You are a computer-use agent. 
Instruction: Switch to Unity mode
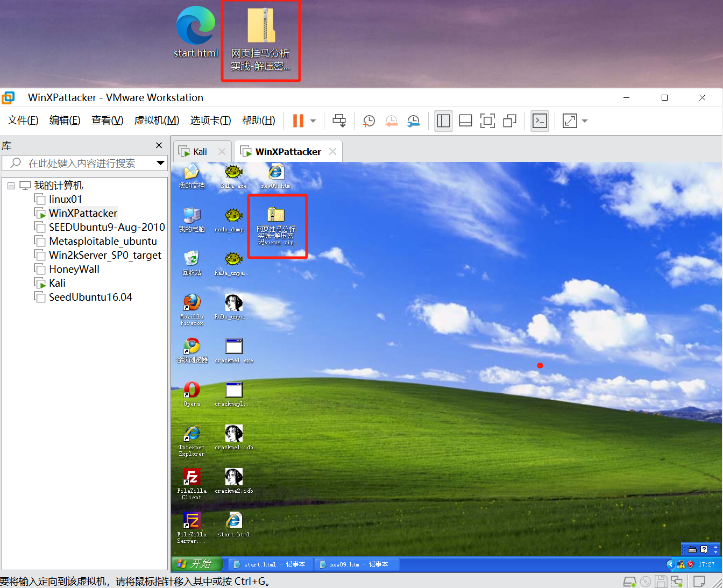tap(509, 121)
